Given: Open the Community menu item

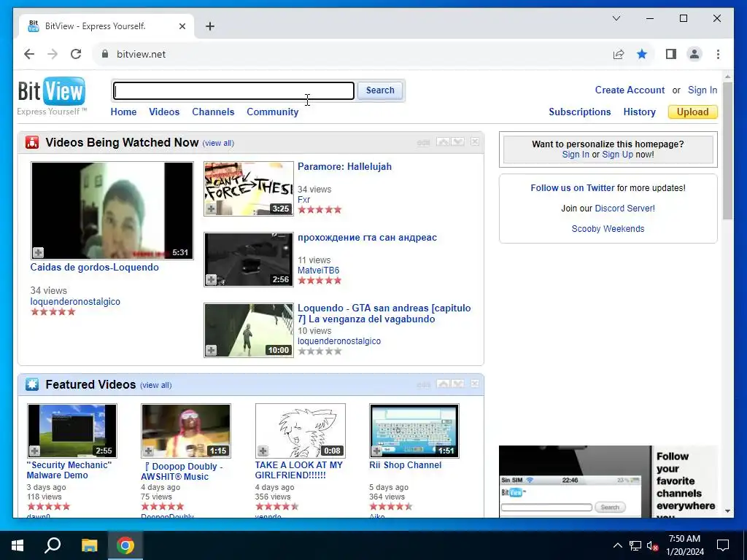Looking at the screenshot, I should (x=273, y=112).
